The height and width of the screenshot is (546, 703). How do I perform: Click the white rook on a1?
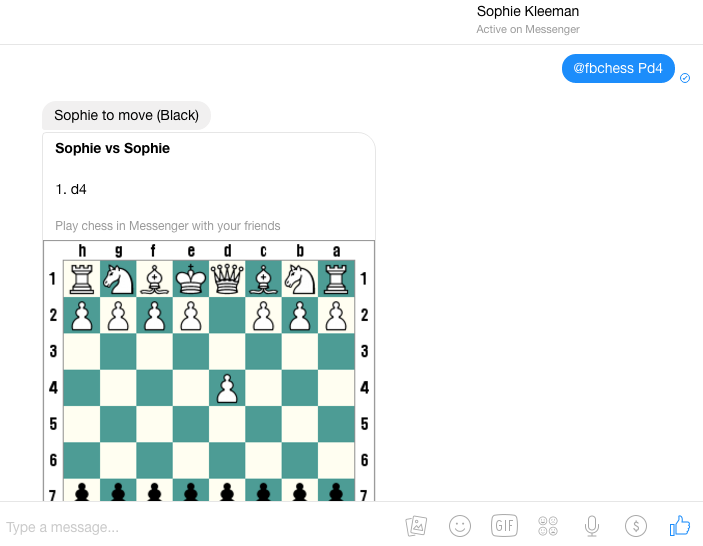[x=336, y=278]
